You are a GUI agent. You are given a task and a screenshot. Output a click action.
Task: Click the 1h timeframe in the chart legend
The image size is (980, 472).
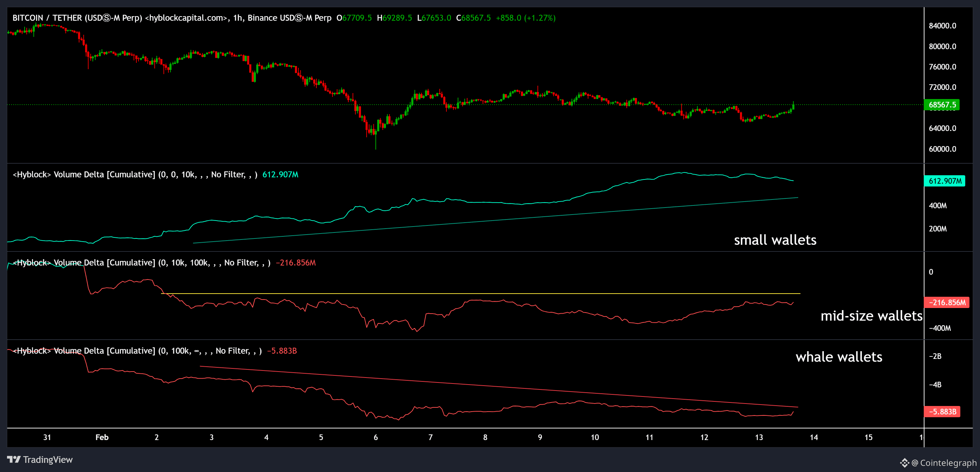point(238,18)
